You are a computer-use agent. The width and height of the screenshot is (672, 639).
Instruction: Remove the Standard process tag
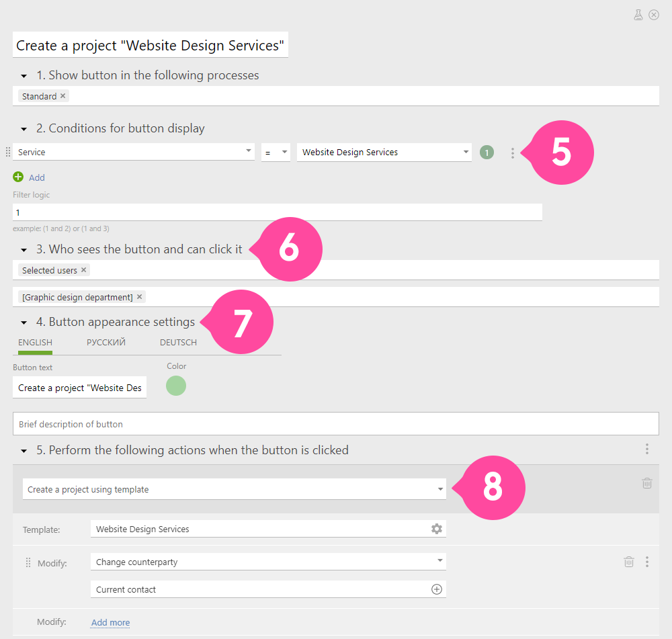tap(63, 95)
